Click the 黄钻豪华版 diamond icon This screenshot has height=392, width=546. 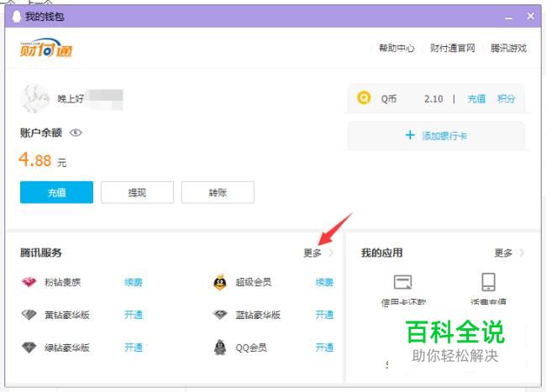tap(29, 315)
